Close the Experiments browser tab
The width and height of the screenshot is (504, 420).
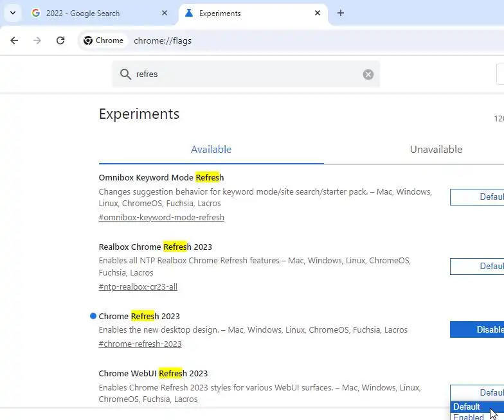coord(318,13)
